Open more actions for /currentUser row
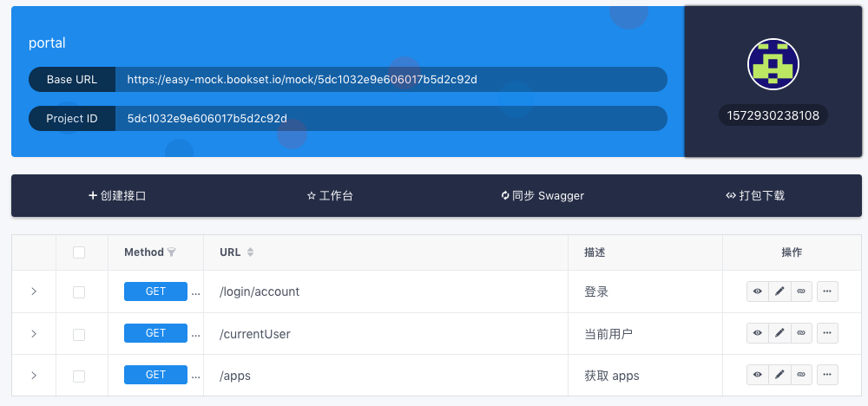 (827, 333)
